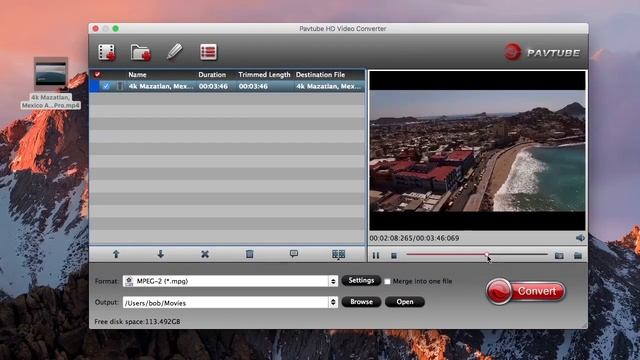Start conversion with Convert button

click(526, 291)
